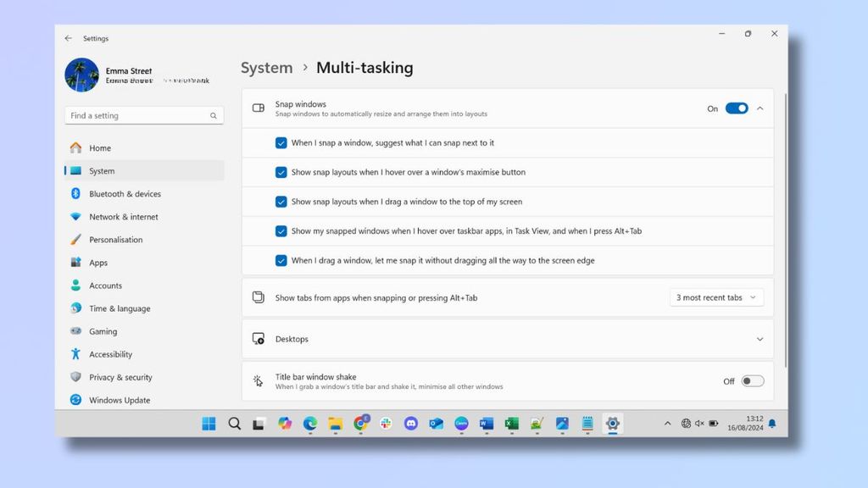Open Personalisation settings
Image resolution: width=868 pixels, height=488 pixels.
(117, 239)
